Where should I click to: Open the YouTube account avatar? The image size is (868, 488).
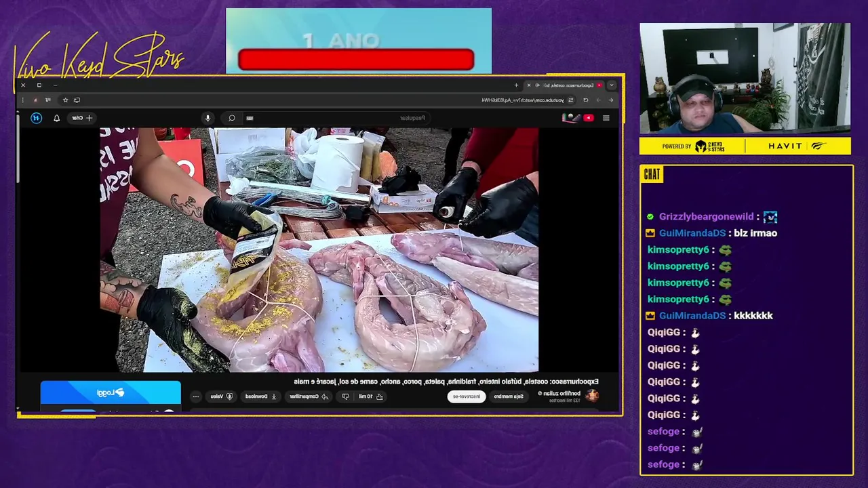click(x=36, y=118)
